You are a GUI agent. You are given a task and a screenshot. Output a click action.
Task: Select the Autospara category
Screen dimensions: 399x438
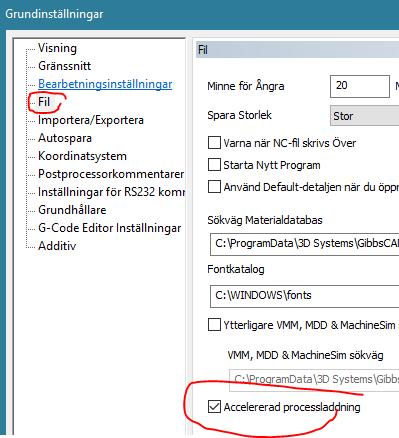(x=65, y=138)
